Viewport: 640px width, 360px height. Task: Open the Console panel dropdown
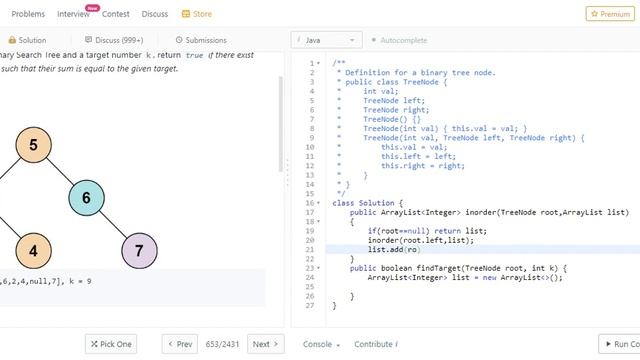[x=321, y=344]
